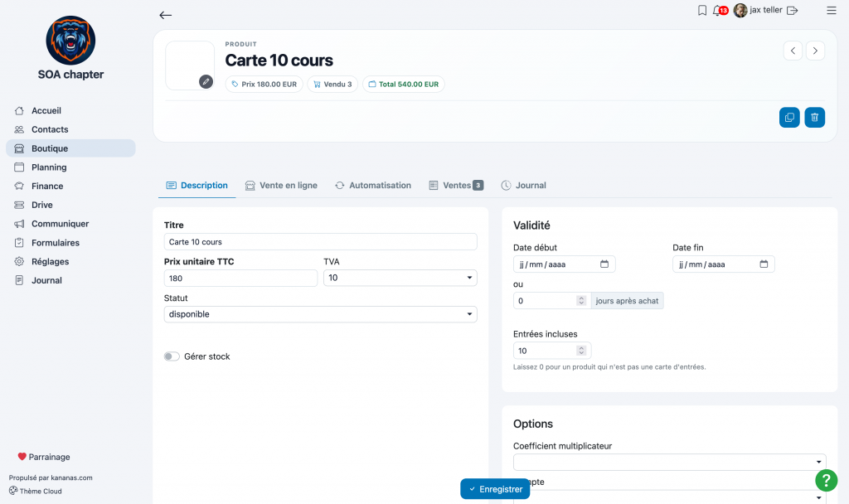
Task: Click the SOA chapter bear logo
Action: 71,41
